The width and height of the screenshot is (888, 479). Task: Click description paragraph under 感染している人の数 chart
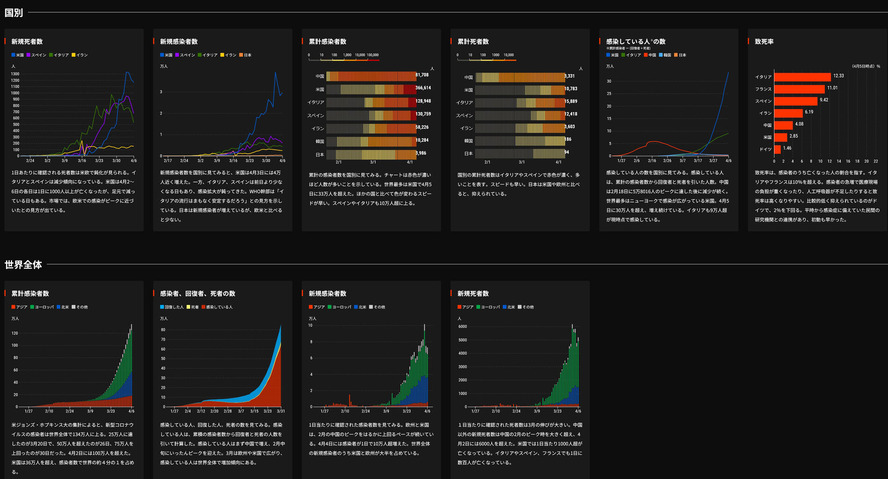(x=668, y=196)
